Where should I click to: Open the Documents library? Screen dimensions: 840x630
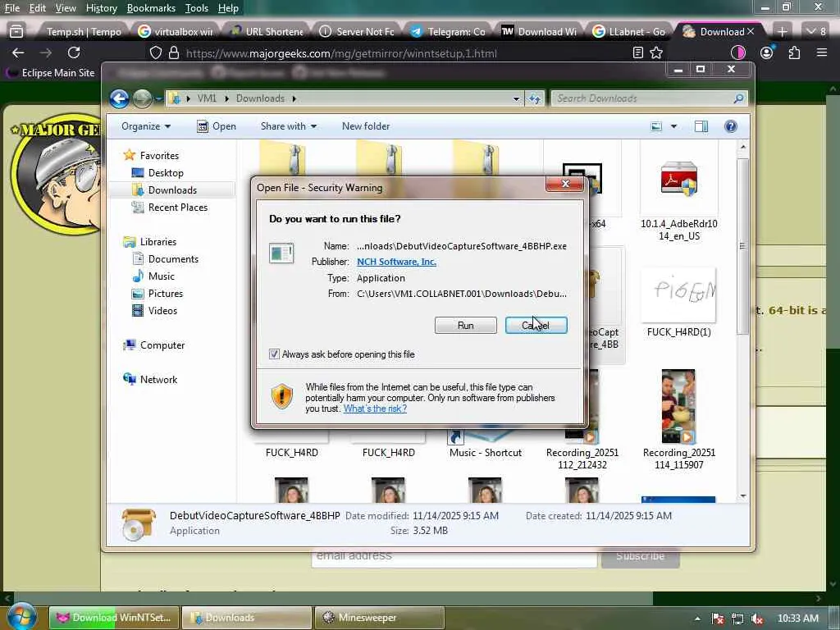(173, 258)
